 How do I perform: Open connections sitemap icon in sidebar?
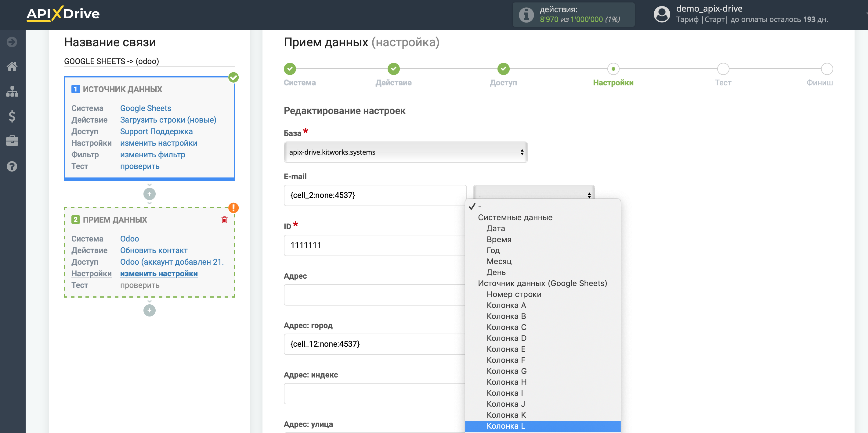(x=12, y=91)
